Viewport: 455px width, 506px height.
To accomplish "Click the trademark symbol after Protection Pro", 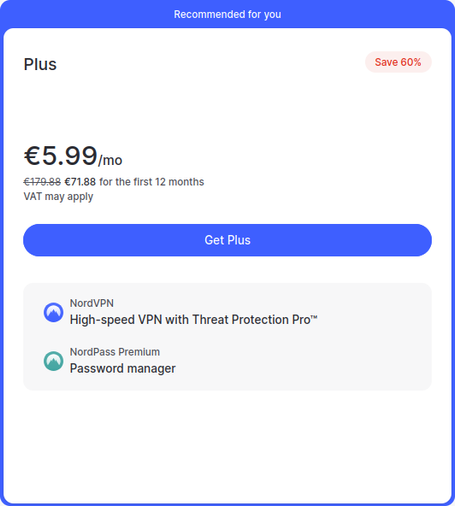I will coord(314,317).
